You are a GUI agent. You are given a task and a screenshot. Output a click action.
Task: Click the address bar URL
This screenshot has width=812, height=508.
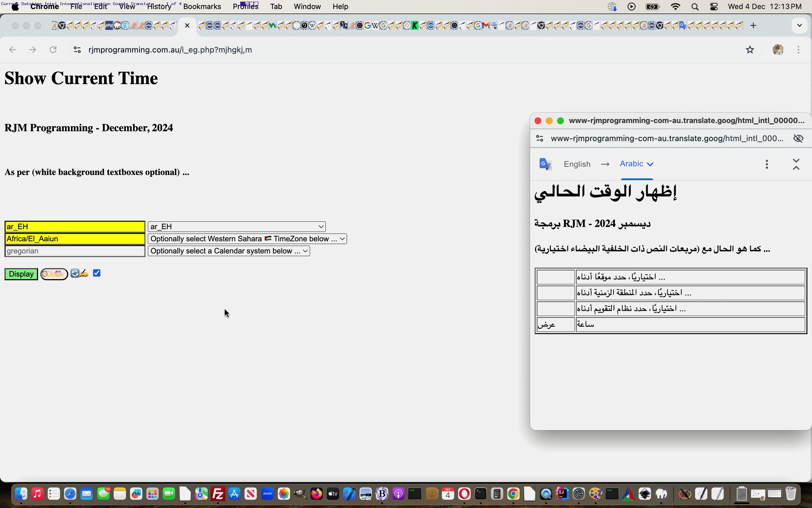point(170,50)
